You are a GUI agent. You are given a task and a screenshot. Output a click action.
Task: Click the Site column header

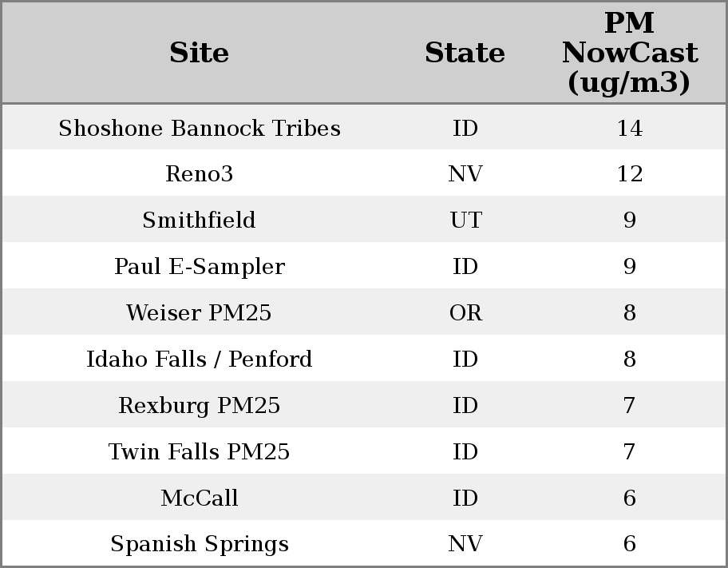coord(200,53)
